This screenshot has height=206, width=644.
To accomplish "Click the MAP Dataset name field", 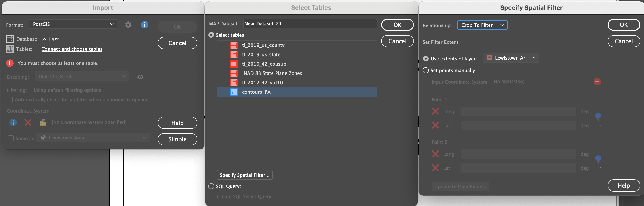I will point(310,24).
